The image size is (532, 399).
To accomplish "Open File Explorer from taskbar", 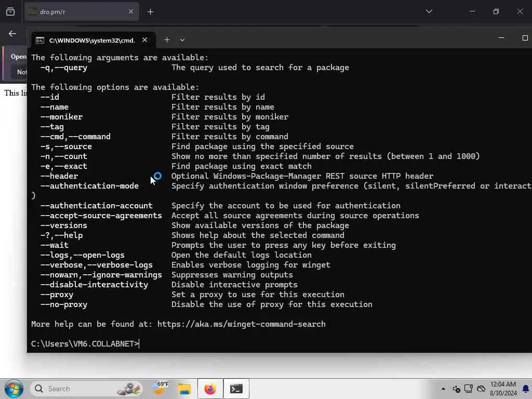I will tap(185, 389).
